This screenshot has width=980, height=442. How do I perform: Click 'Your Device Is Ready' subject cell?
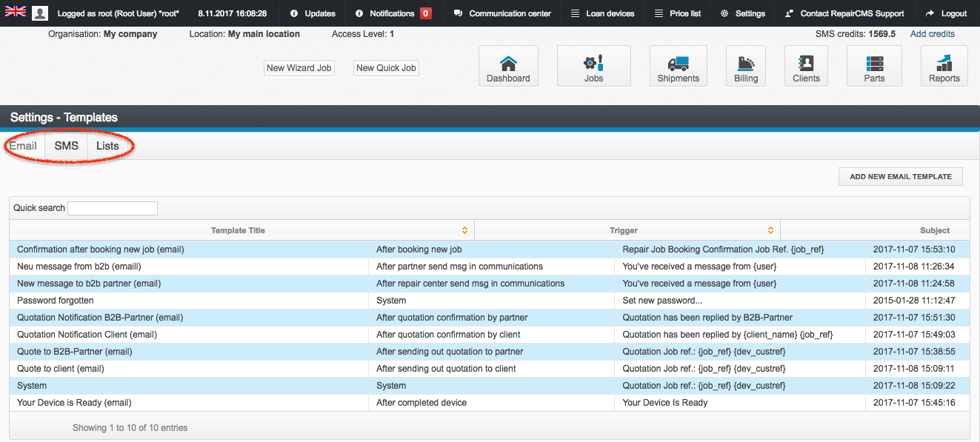740,403
